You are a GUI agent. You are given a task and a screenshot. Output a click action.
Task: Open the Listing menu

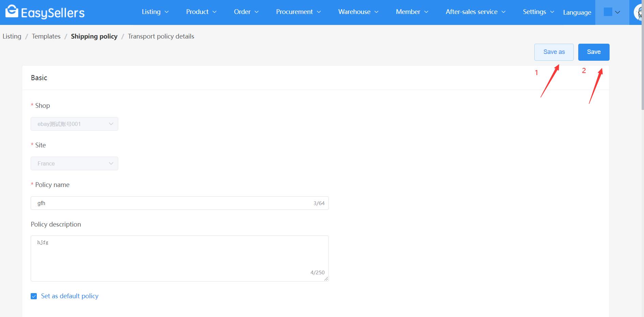tap(155, 12)
